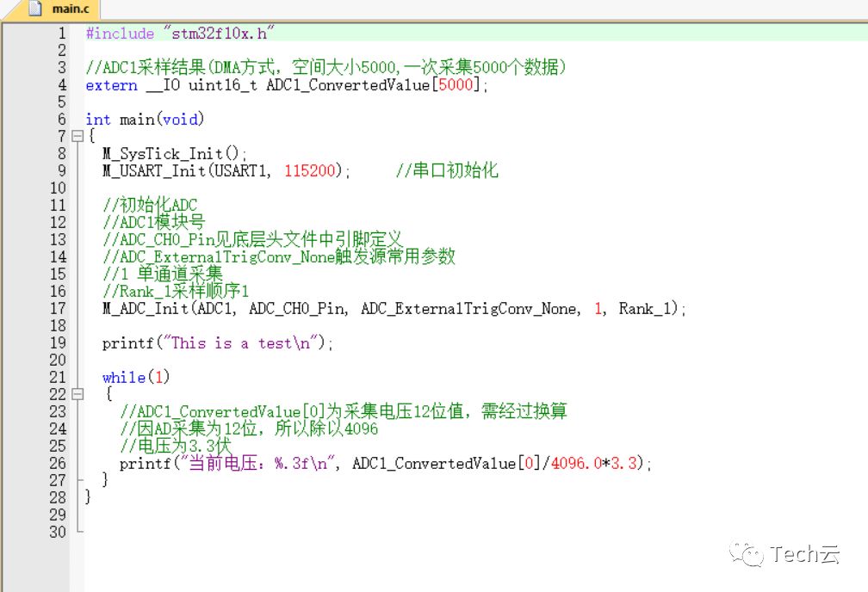Click the 115200 baud rate value
Viewport: 868px width, 592px height.
(310, 170)
